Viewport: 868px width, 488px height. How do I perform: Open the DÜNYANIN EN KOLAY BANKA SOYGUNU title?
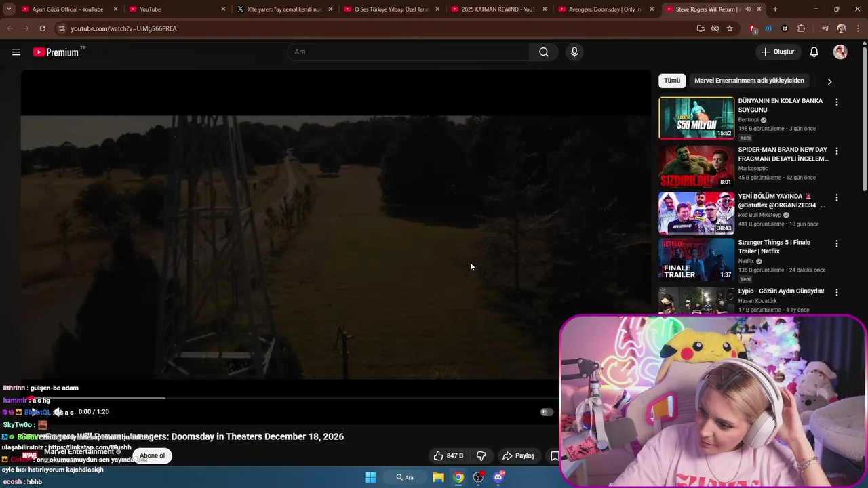781,105
